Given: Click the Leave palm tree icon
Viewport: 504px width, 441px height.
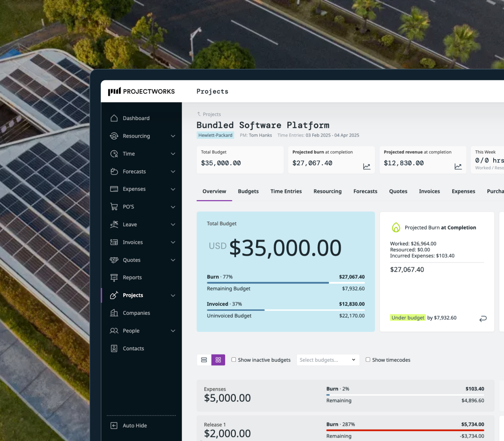Looking at the screenshot, I should [114, 224].
